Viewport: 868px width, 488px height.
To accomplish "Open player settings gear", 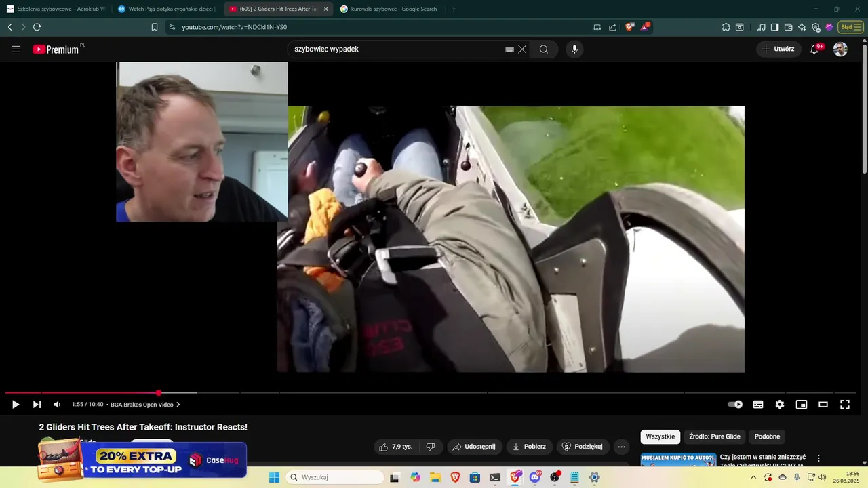I will click(x=780, y=405).
